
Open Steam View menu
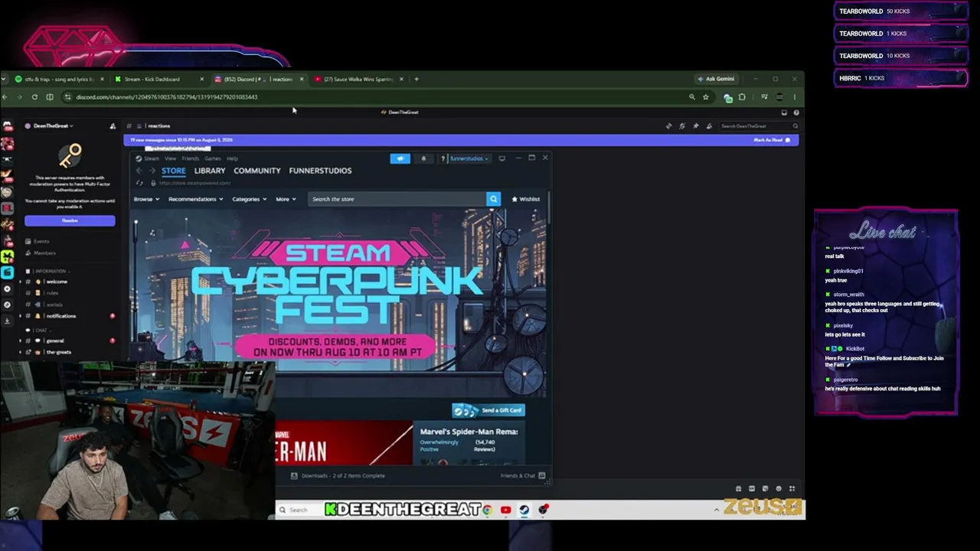(x=170, y=158)
